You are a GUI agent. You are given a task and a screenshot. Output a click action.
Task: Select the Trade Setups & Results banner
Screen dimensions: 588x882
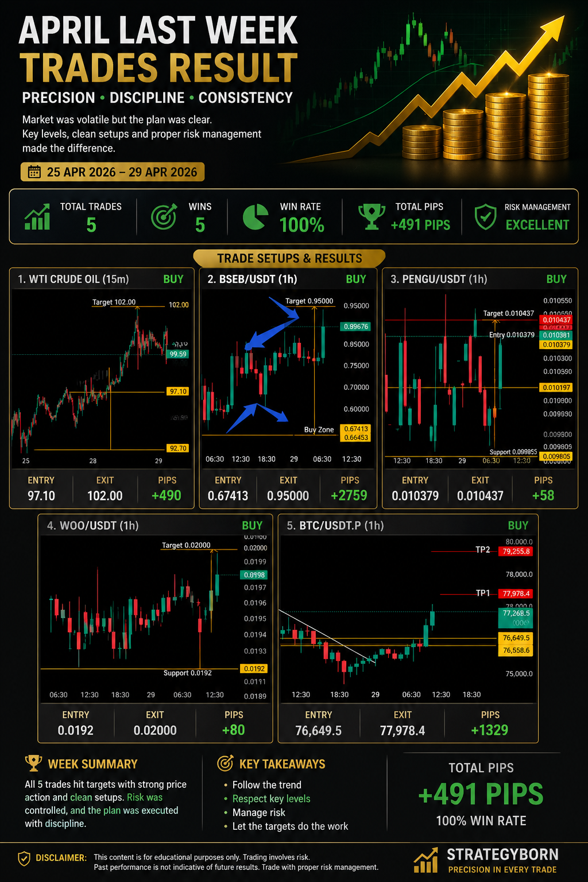(289, 258)
